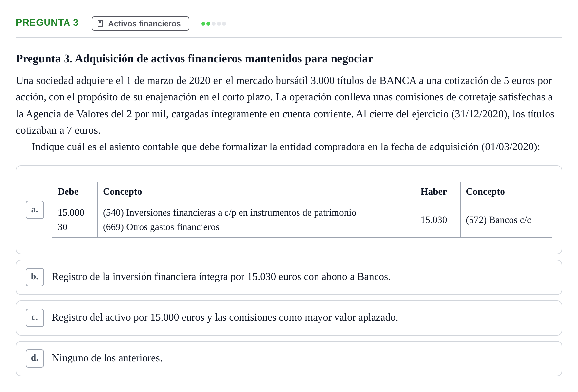Click the PREGUNTA 3 heading
This screenshot has height=392, width=578.
pos(47,23)
